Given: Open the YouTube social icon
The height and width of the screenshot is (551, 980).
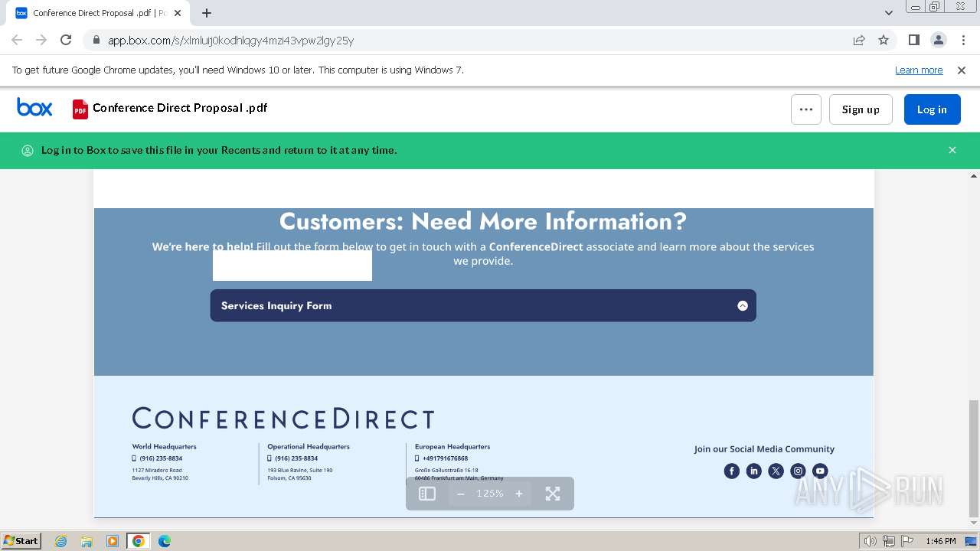Looking at the screenshot, I should click(820, 471).
